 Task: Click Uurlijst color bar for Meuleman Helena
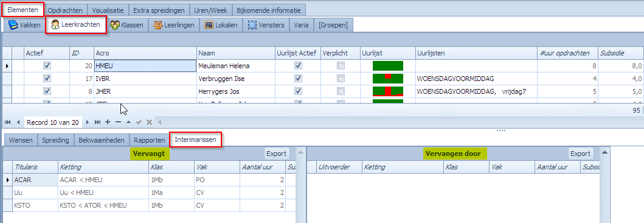tap(388, 66)
